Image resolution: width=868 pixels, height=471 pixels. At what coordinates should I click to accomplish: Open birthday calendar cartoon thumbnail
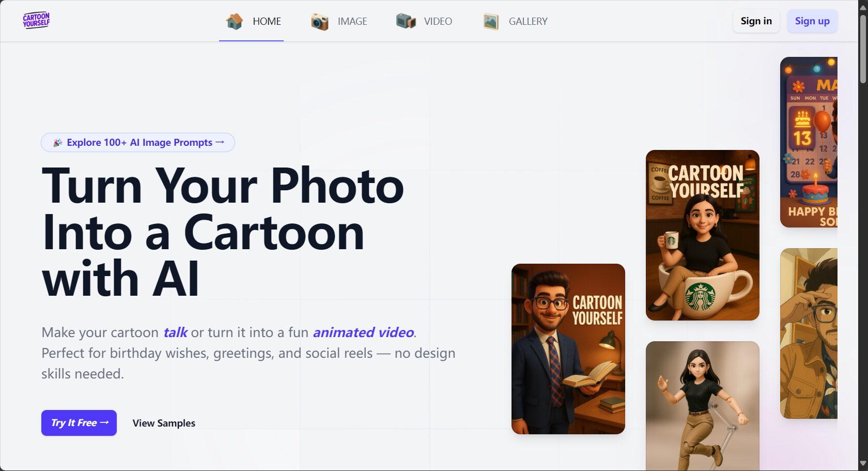(x=809, y=142)
